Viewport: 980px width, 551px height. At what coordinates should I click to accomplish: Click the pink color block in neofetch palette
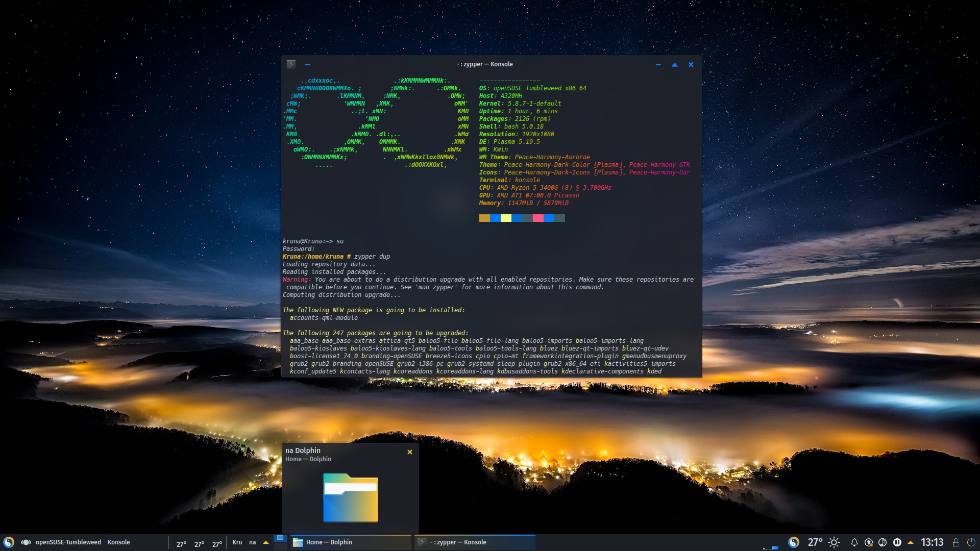pyautogui.click(x=538, y=218)
